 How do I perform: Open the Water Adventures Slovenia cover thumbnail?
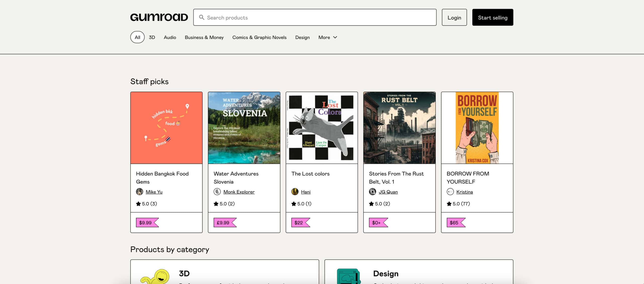click(244, 127)
